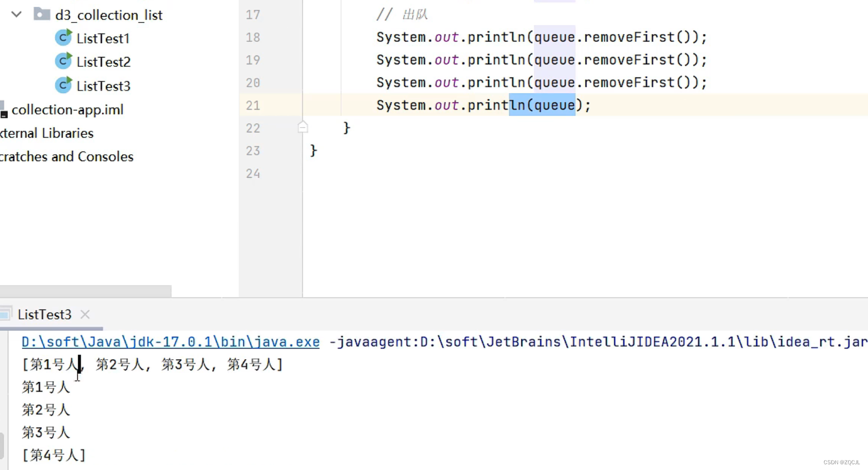Click the console output '[第4号人]'
This screenshot has height=470, width=868.
(54, 455)
